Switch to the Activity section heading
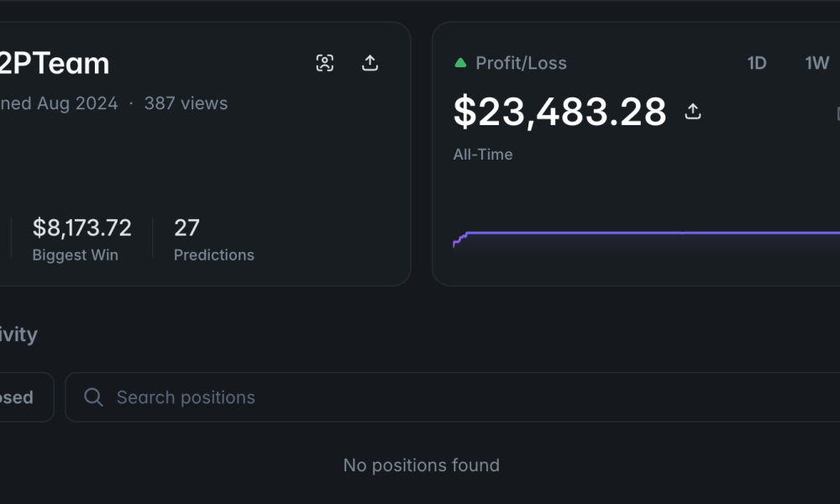 18,334
